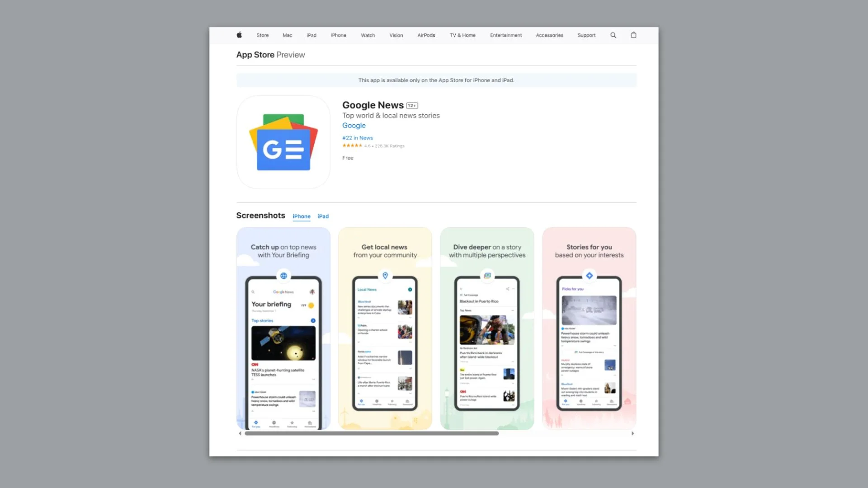Open the shopping bag icon

(x=633, y=35)
